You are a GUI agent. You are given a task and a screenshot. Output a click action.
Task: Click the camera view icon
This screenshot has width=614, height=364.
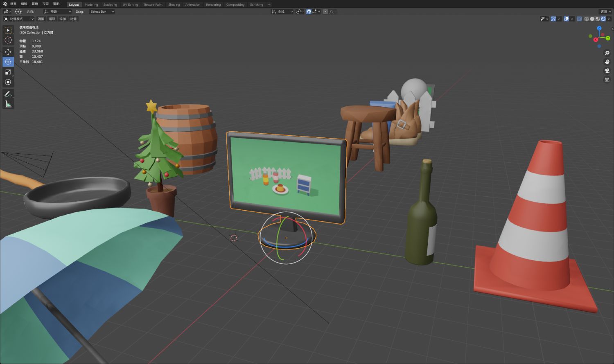pos(607,71)
